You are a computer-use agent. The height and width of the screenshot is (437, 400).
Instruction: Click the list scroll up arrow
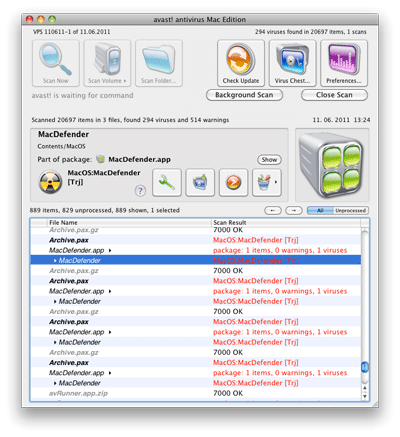[x=365, y=388]
